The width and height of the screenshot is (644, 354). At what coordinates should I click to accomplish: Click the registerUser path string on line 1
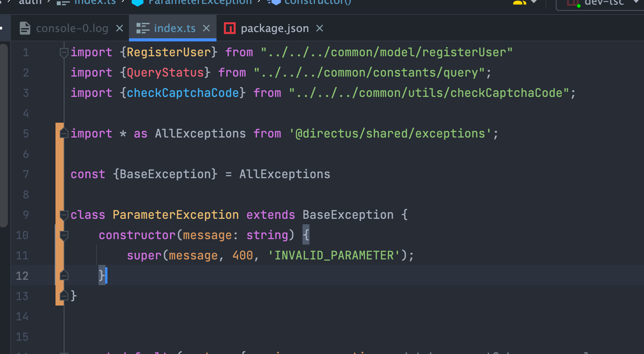click(x=386, y=52)
